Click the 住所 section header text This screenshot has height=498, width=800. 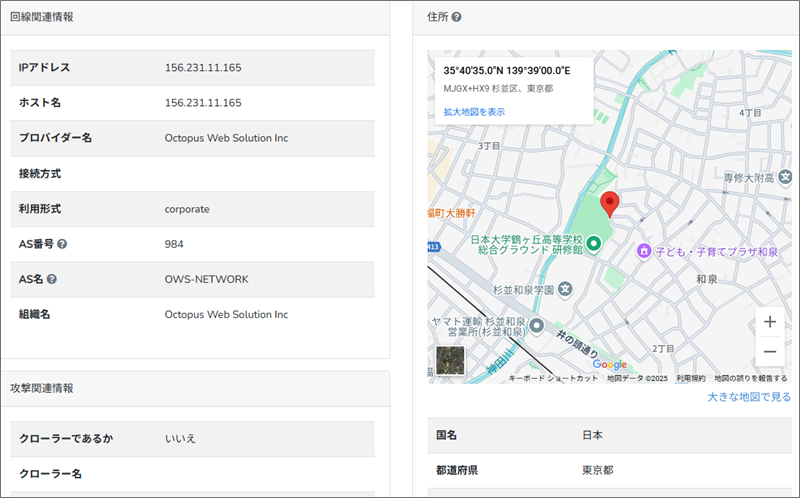click(x=438, y=17)
